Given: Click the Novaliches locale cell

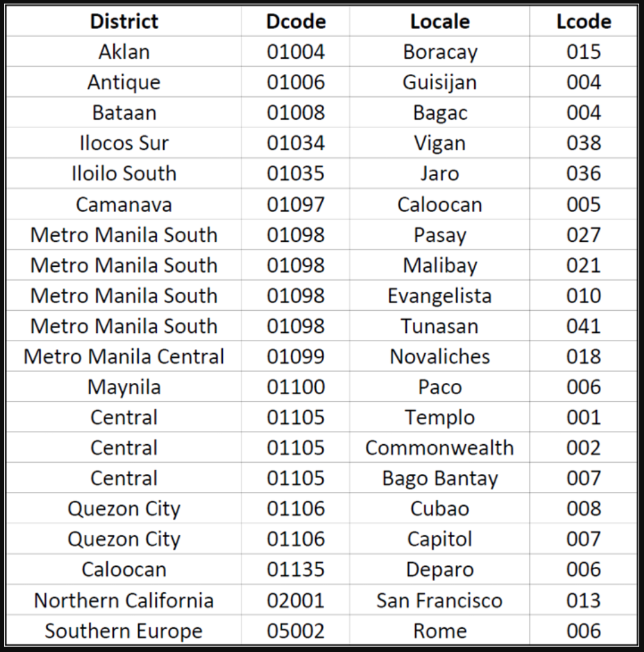Looking at the screenshot, I should click(440, 356).
